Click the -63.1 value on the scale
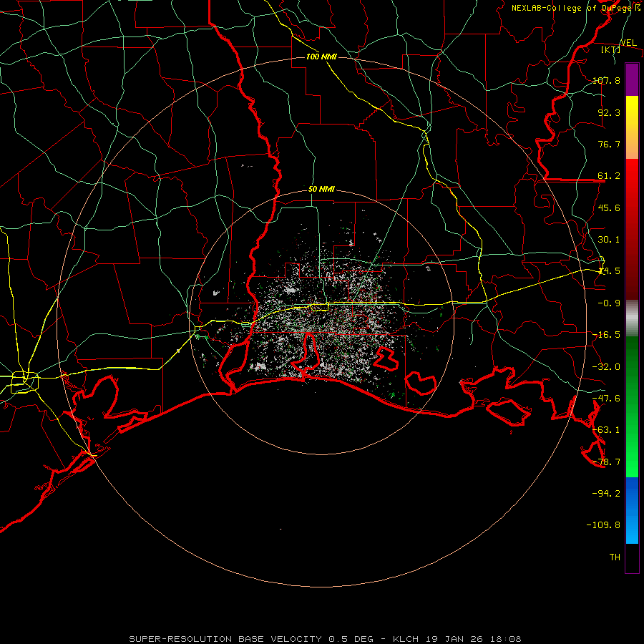644x644 pixels. 607,430
